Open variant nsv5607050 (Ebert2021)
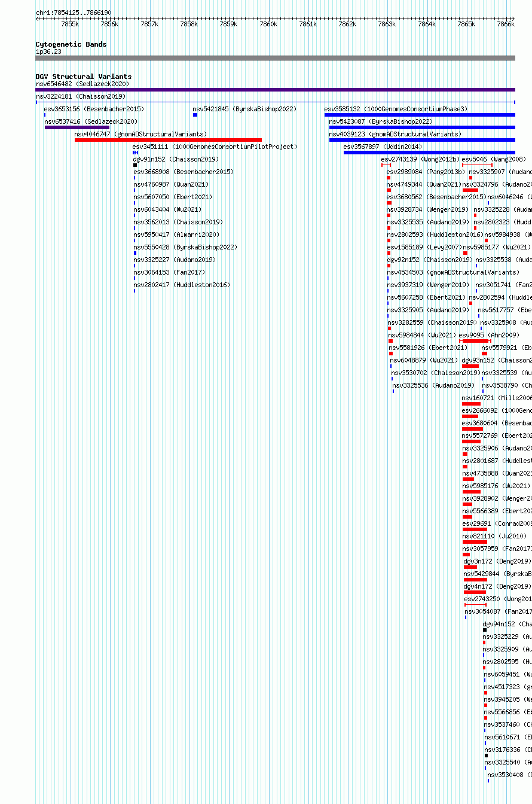532x804 pixels. pyautogui.click(x=173, y=197)
